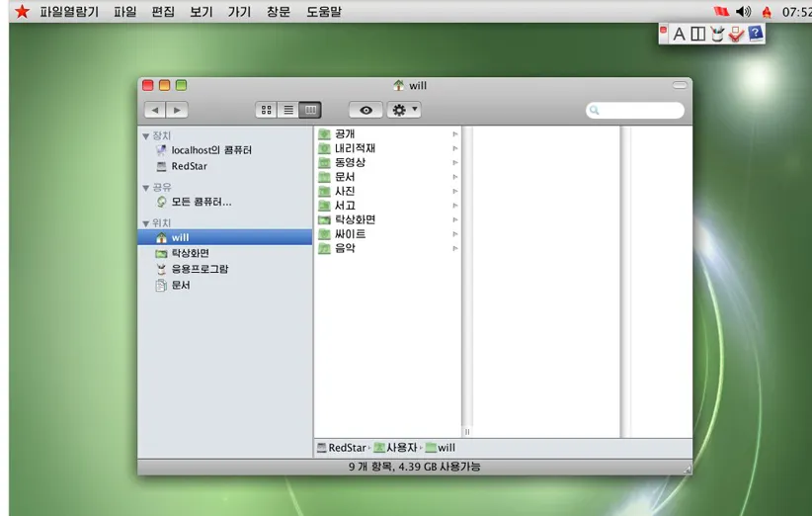Image resolution: width=812 pixels, height=516 pixels.
Task: Select the 내리적재 folder
Action: (x=355, y=148)
